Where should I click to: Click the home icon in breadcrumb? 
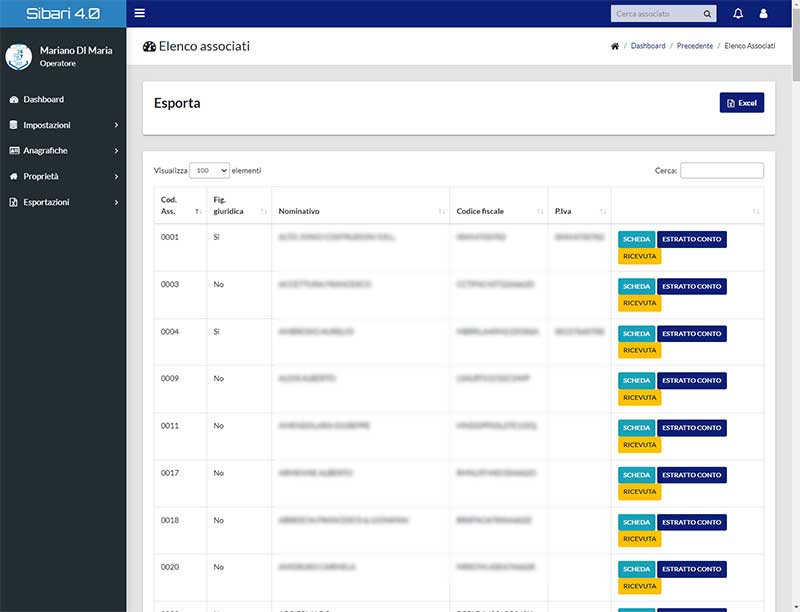pos(615,46)
